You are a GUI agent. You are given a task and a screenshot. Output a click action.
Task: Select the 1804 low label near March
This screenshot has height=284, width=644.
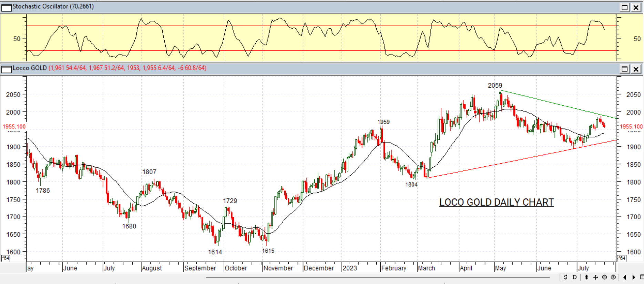click(x=411, y=185)
